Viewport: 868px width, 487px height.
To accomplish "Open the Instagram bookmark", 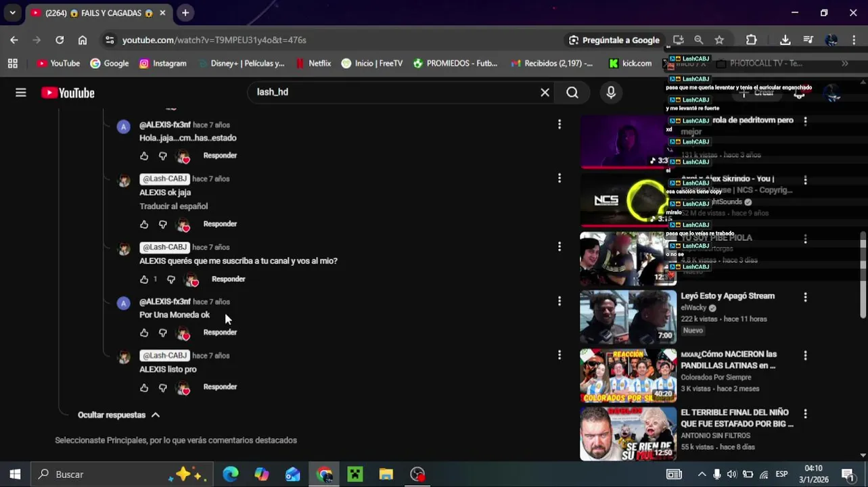I will (163, 63).
